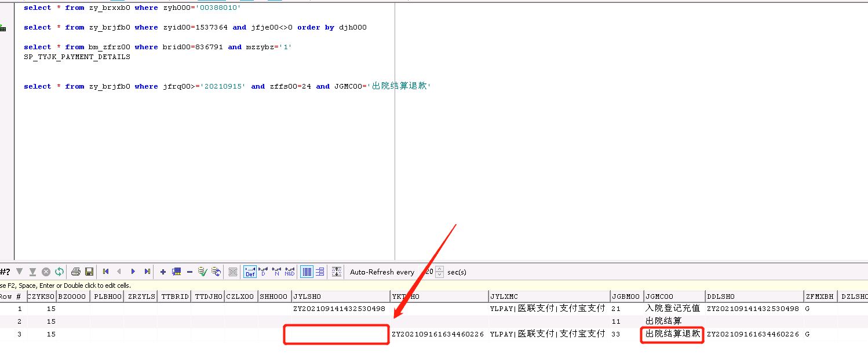868x355 pixels.
Task: Select JGBM00 cell with value 11
Action: pyautogui.click(x=626, y=321)
